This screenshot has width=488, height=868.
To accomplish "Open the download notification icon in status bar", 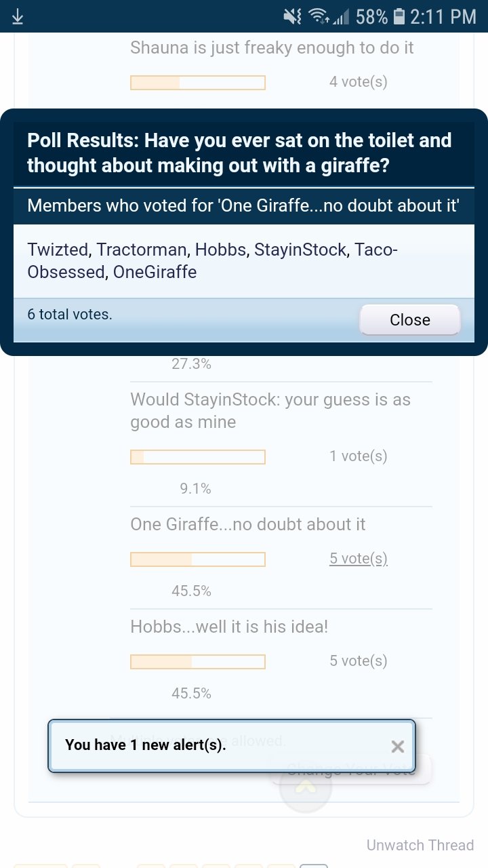I will [x=18, y=17].
